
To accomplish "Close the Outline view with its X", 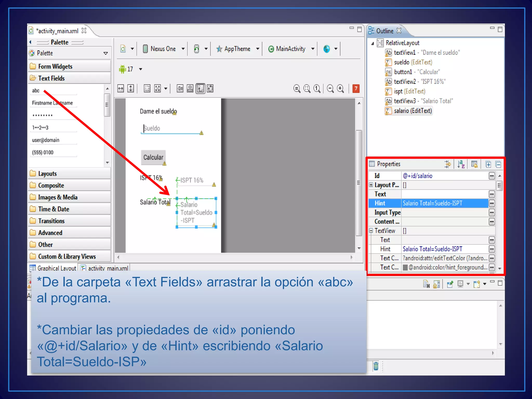I will 399,31.
